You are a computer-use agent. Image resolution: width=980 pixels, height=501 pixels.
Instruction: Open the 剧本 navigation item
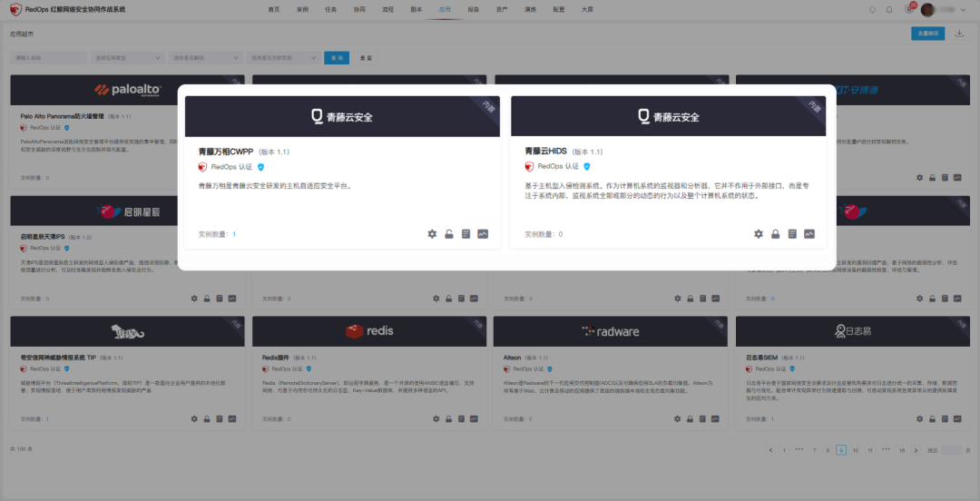(416, 10)
